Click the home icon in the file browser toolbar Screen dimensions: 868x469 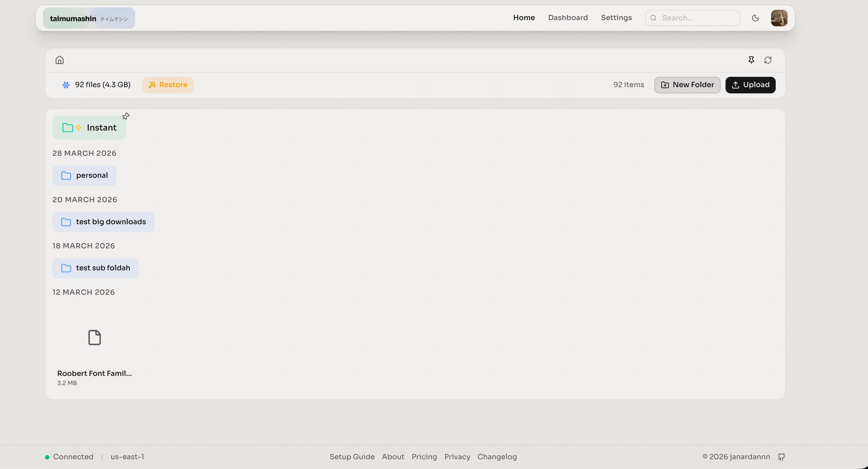click(60, 60)
